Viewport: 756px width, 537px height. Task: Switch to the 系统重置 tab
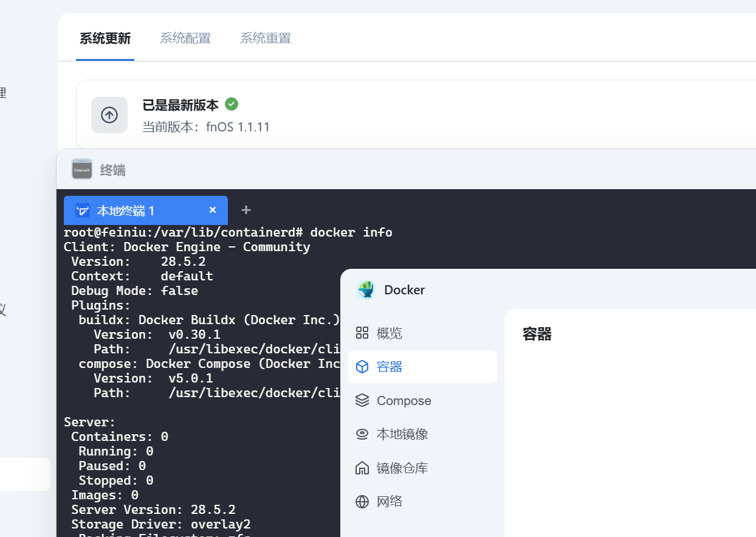pos(266,38)
